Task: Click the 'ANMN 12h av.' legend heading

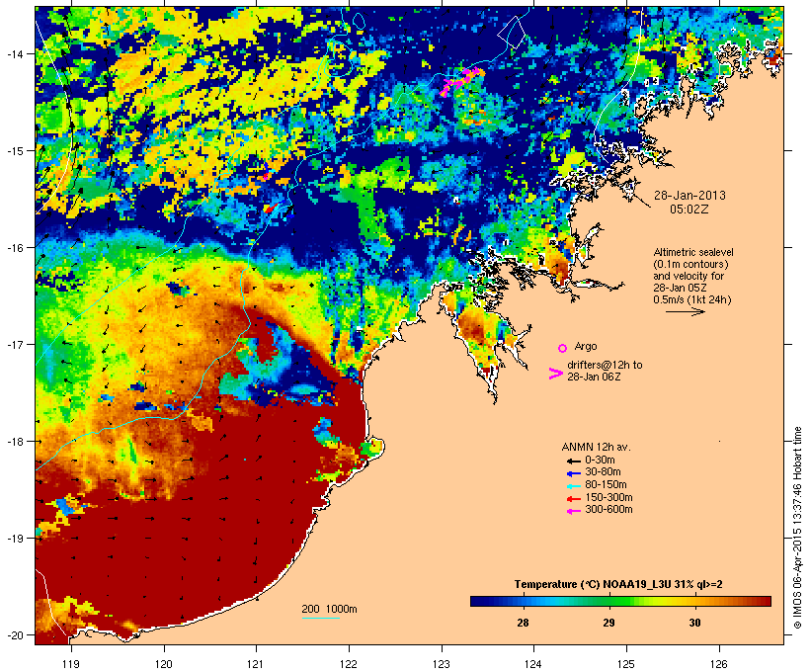Action: [x=596, y=447]
